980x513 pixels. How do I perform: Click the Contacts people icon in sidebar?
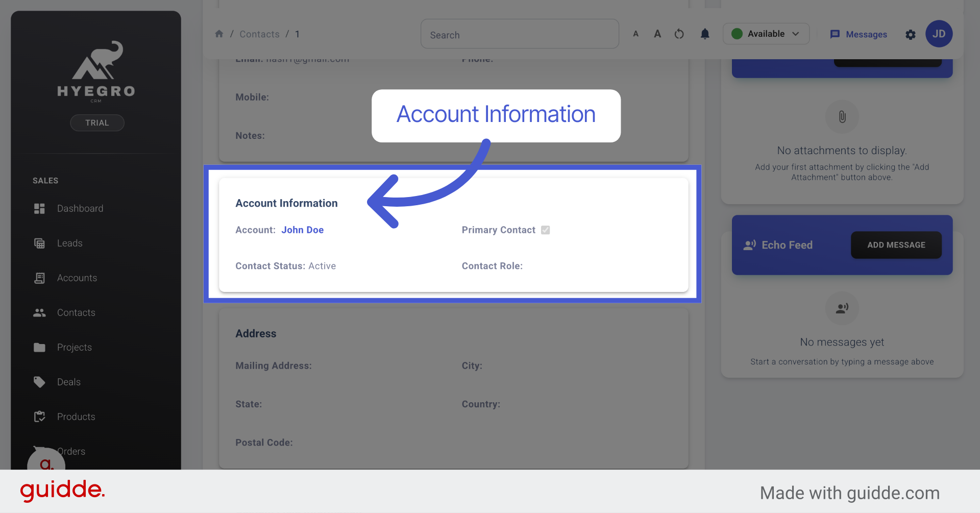coord(39,312)
